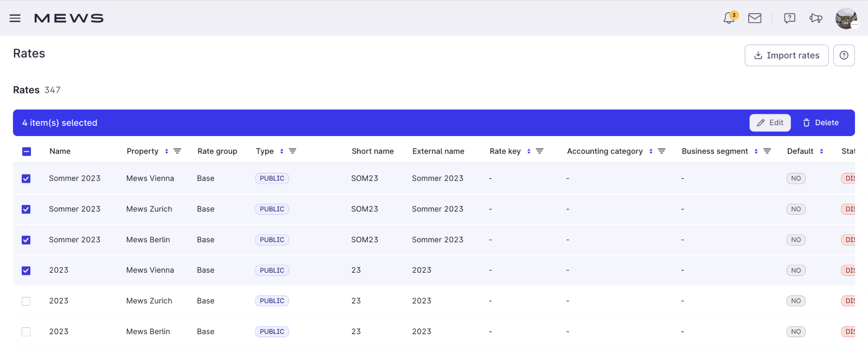Sort by Type column arrows
868x348 pixels.
tap(282, 151)
